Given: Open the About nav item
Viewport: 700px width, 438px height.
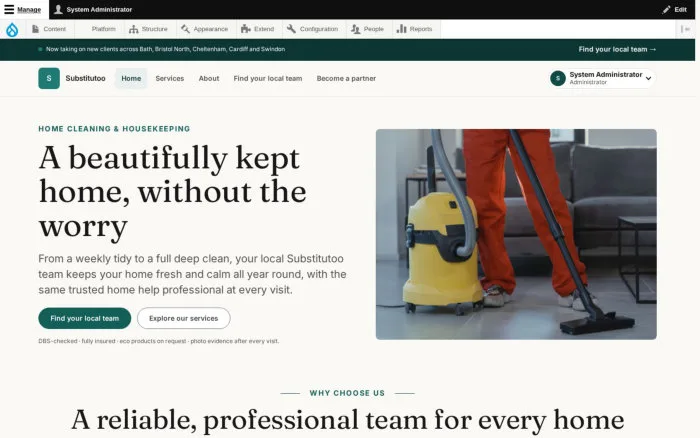Looking at the screenshot, I should pos(209,78).
